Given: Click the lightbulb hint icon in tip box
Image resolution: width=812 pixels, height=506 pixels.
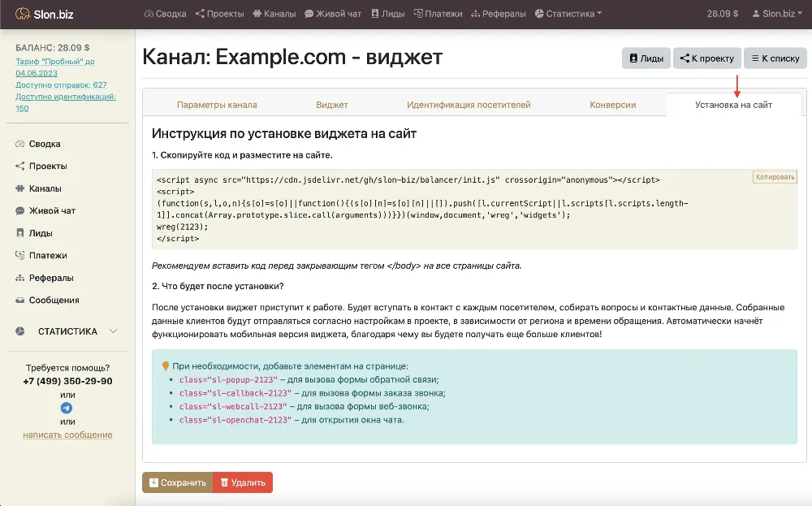Looking at the screenshot, I should pyautogui.click(x=166, y=366).
